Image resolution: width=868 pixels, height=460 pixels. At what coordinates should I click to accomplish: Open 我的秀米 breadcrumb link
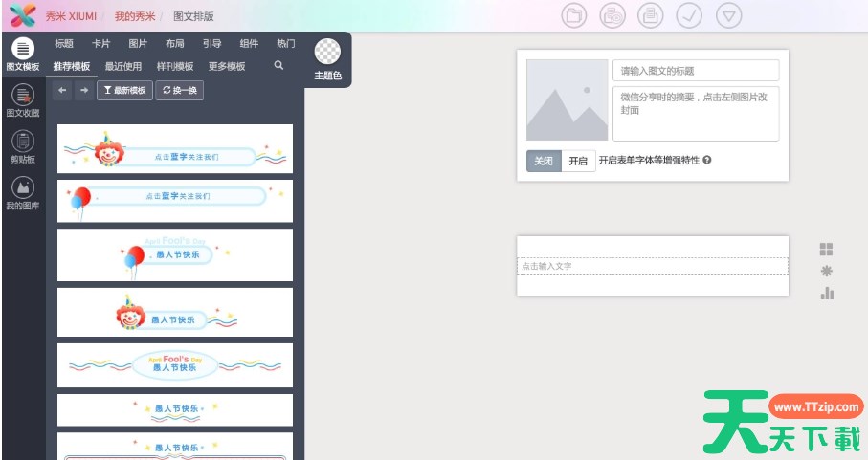point(135,16)
